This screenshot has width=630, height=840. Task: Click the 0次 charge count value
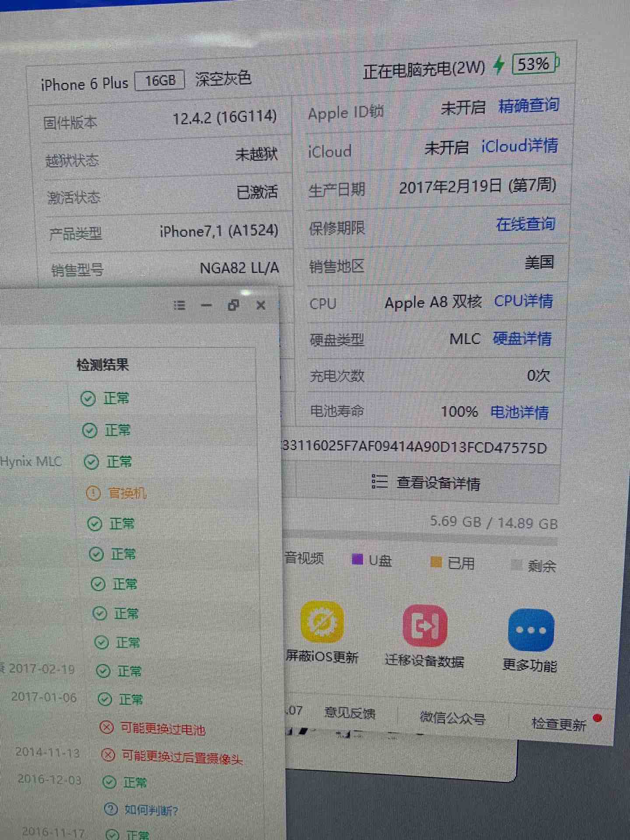pyautogui.click(x=539, y=375)
